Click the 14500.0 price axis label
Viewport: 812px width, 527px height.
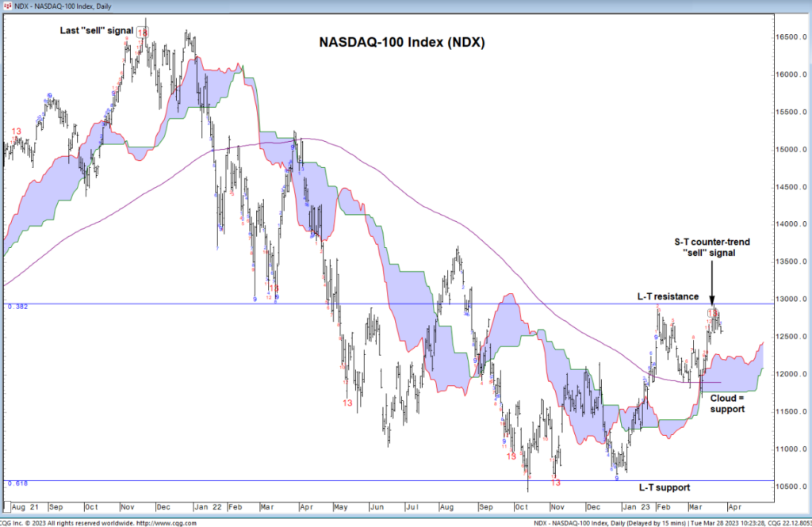791,187
